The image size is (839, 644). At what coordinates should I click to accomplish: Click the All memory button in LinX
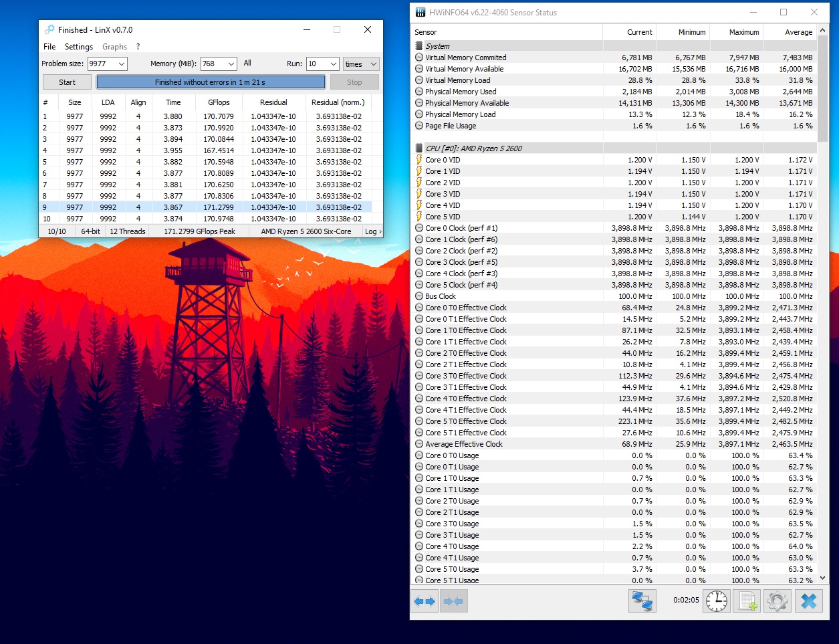click(x=247, y=64)
